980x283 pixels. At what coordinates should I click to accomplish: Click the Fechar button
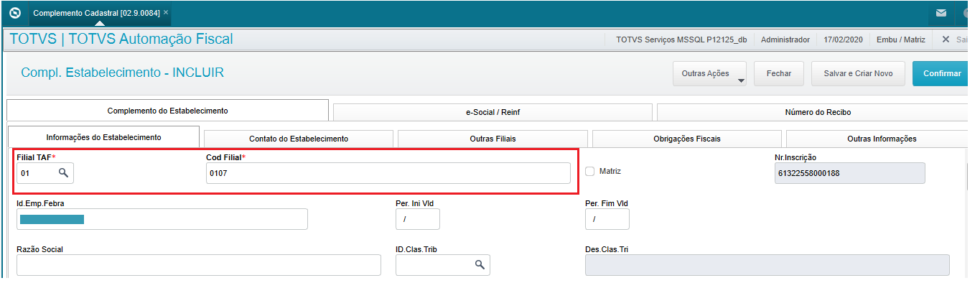(x=779, y=73)
